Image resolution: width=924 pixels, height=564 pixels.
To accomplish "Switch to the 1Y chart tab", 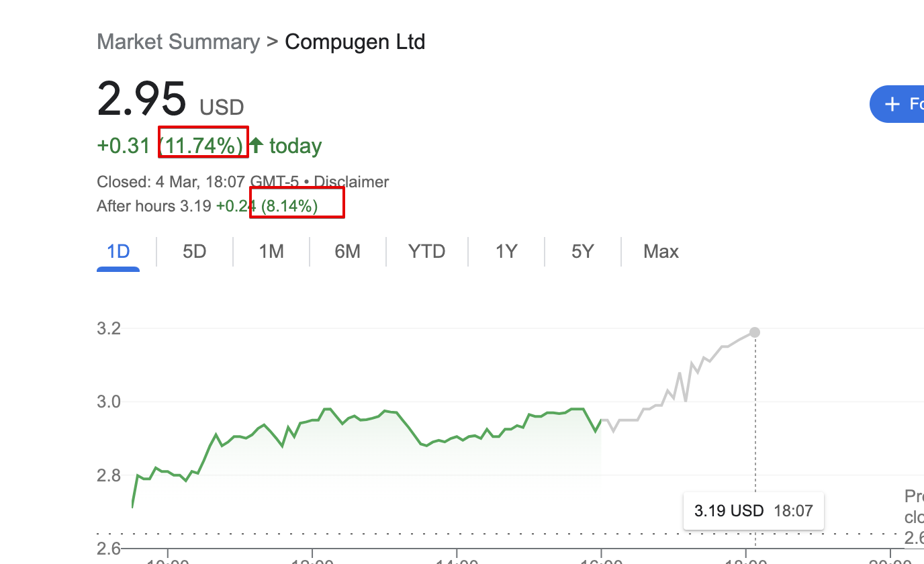I will point(506,252).
